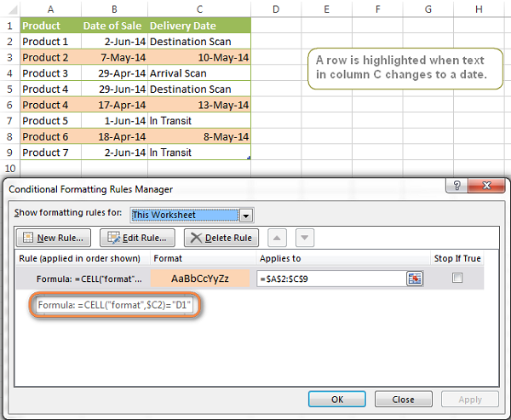Click the cell Product 3
The image size is (511, 420).
[51, 73]
